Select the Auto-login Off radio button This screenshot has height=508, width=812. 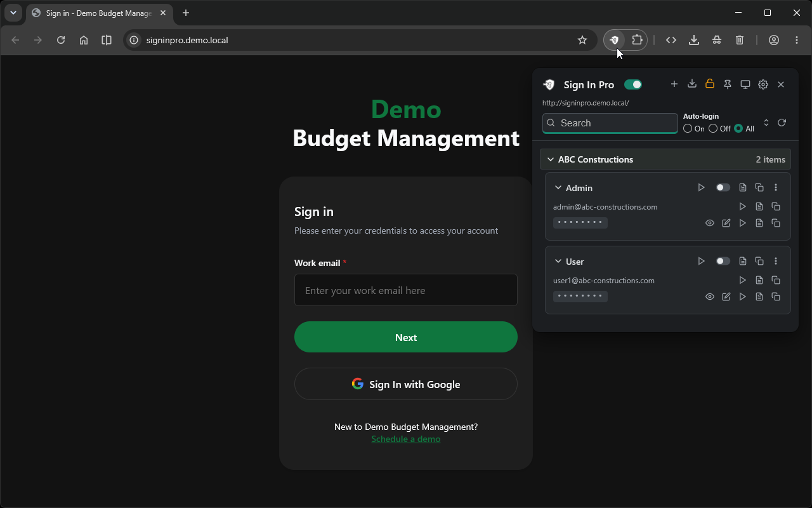(x=713, y=128)
